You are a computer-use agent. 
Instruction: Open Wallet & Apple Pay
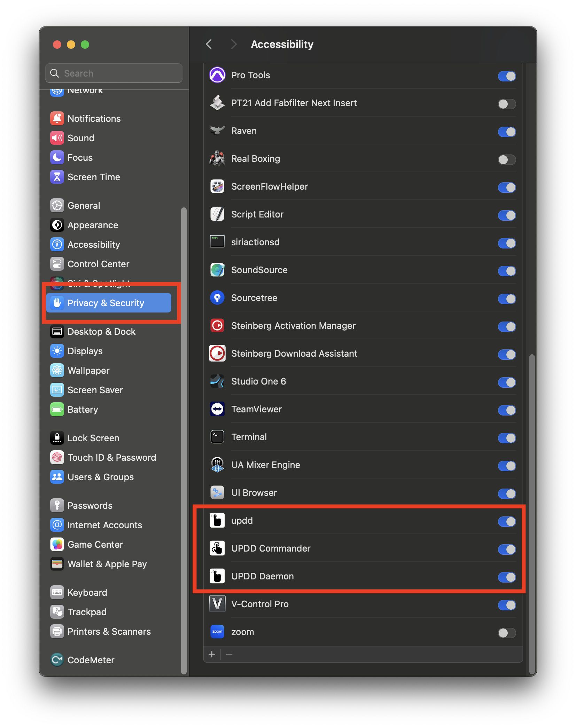tap(109, 564)
